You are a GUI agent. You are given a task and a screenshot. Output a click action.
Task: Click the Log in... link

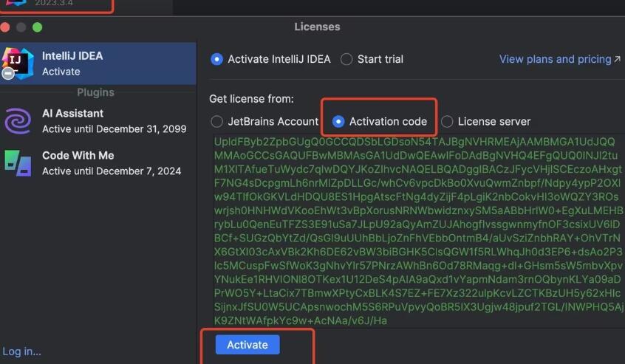(x=21, y=351)
